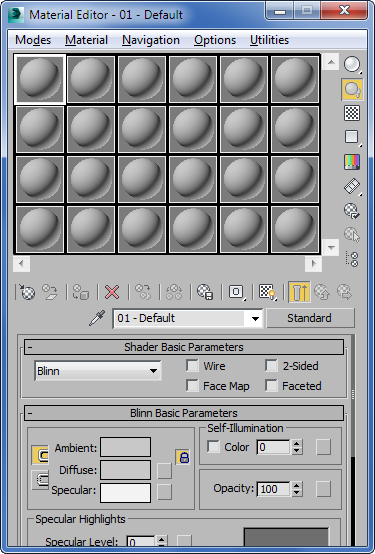Screen dimensions: 375x554
Task: Click the Material ID Channel icon
Action: (x=236, y=292)
